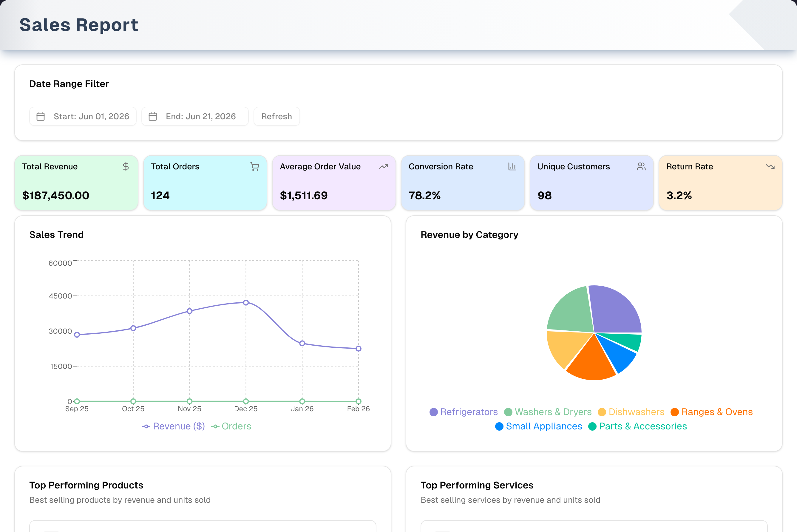797x532 pixels.
Task: Click the trending-down icon on Return Rate
Action: (x=770, y=166)
